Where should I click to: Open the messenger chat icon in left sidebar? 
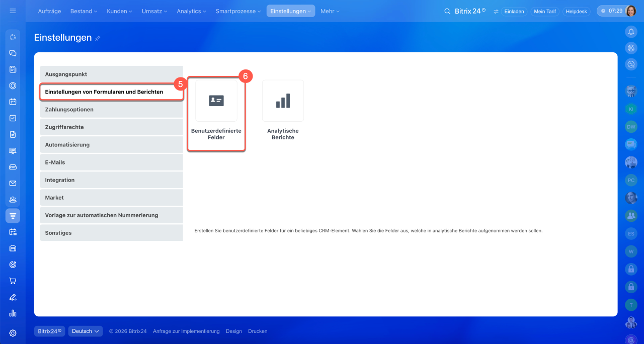(x=13, y=53)
